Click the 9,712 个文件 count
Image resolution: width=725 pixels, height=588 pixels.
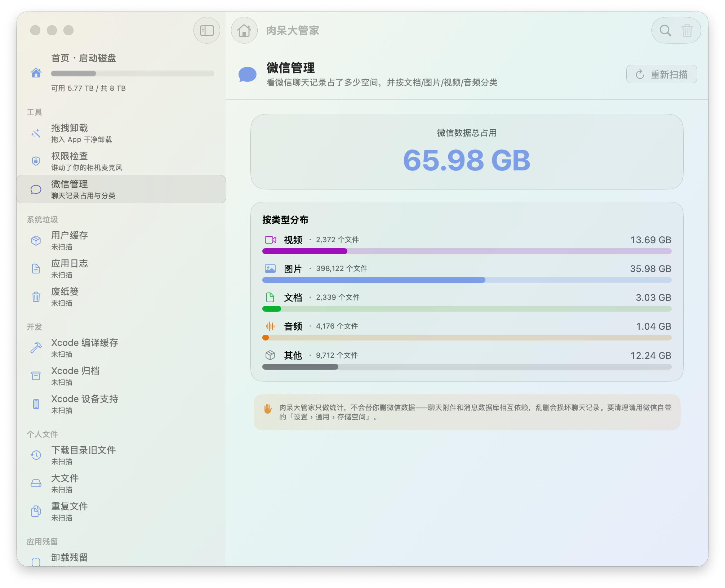[337, 355]
